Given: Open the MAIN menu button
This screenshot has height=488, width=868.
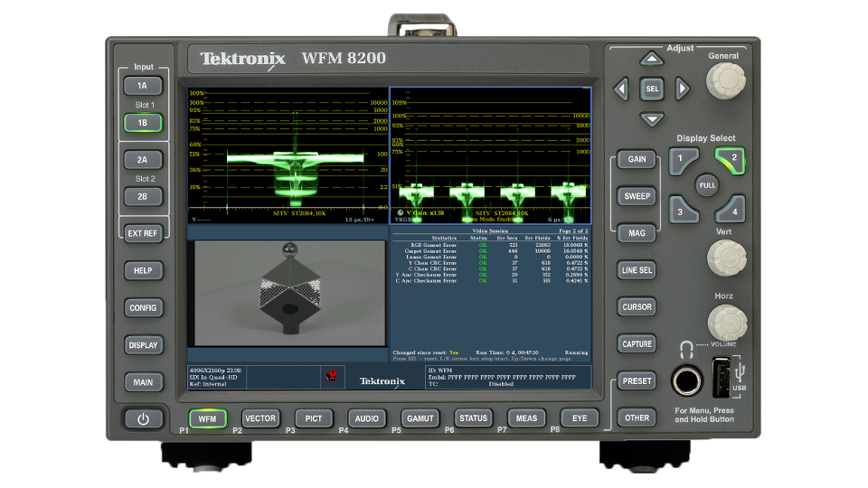Looking at the screenshot, I should click(x=143, y=382).
